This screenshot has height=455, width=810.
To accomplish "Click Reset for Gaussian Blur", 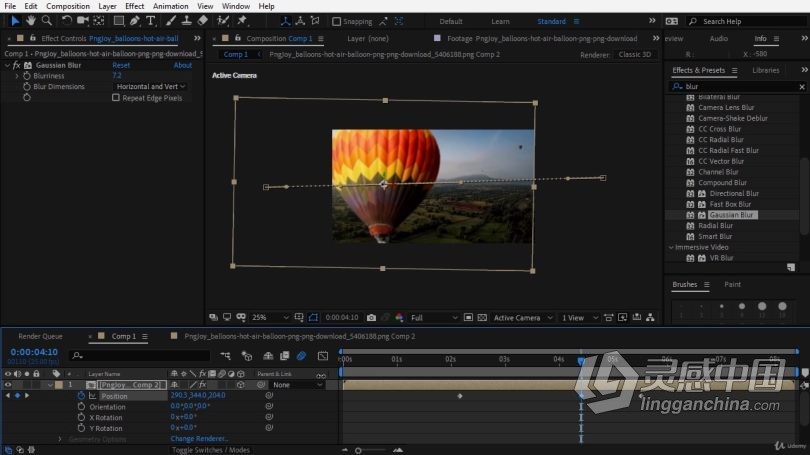I will [121, 65].
